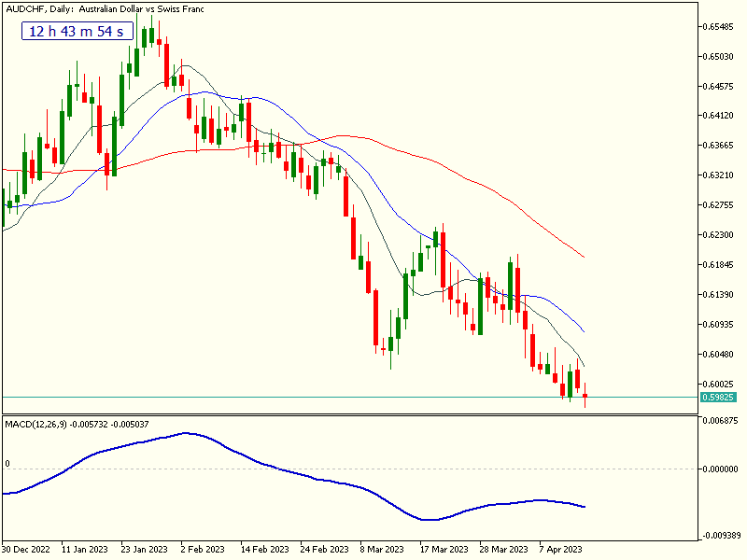The height and width of the screenshot is (560, 747).
Task: Select the MACD(12,26,9) indicator label
Action: point(77,425)
